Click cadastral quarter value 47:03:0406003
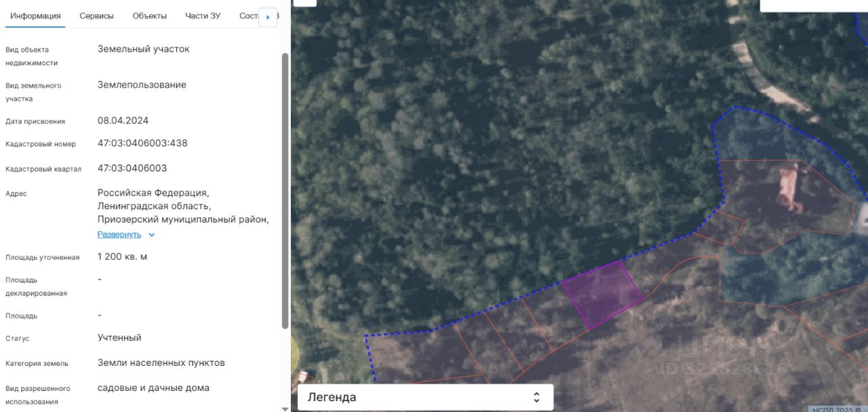Viewport: 868px width, 412px height. click(x=132, y=168)
